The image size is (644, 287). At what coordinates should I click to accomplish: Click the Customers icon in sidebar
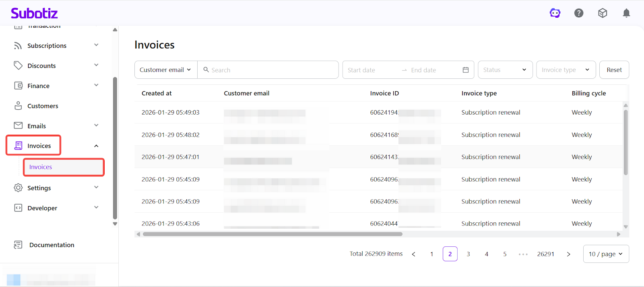18,106
